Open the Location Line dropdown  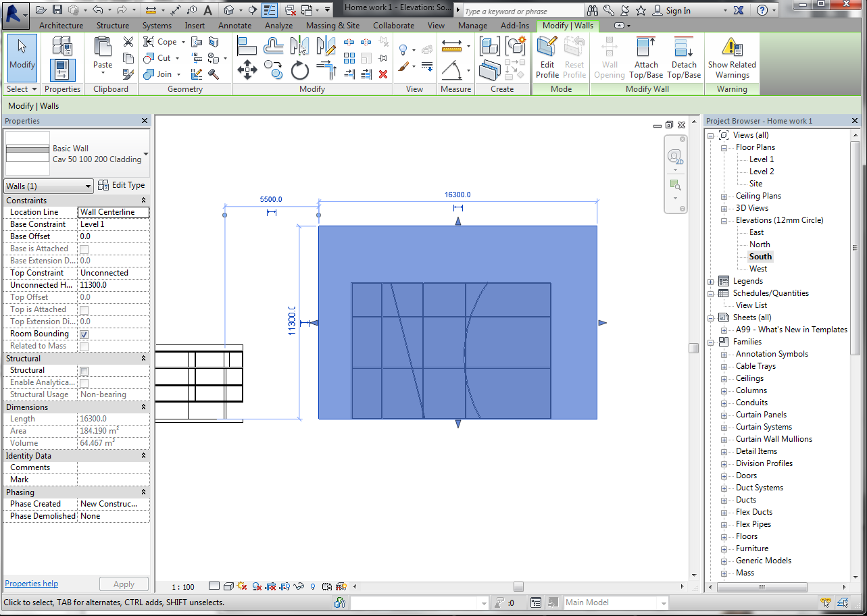(113, 212)
